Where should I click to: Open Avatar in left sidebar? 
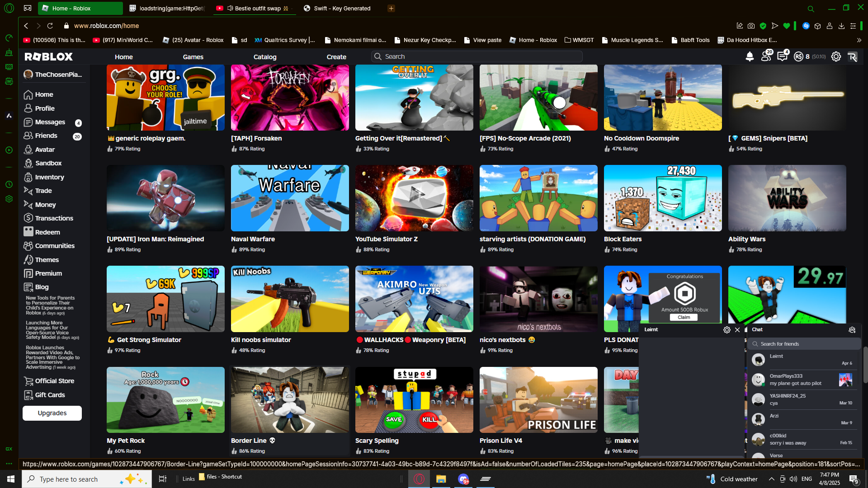point(45,150)
